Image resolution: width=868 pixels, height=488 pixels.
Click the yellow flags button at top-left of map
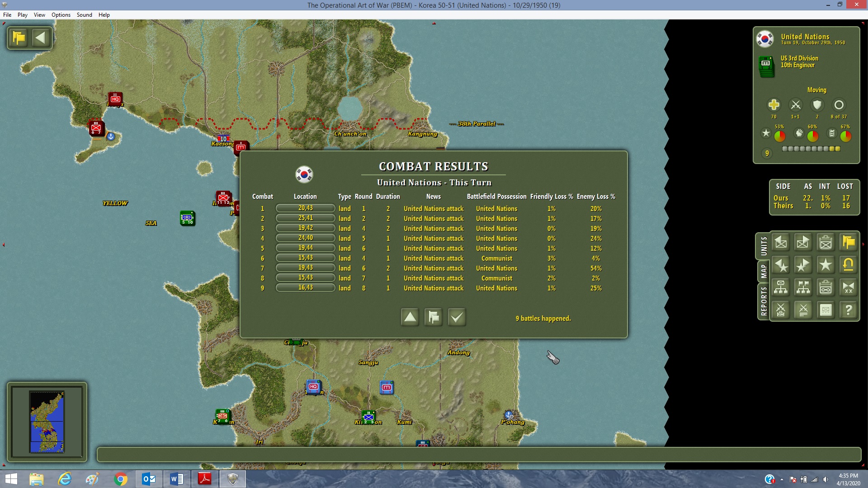point(19,38)
